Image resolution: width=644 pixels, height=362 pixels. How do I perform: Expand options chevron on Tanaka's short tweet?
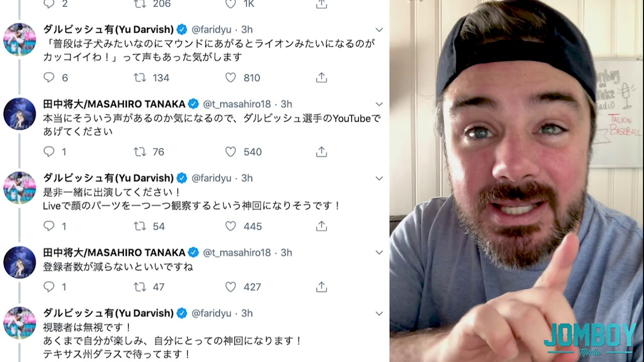[379, 252]
